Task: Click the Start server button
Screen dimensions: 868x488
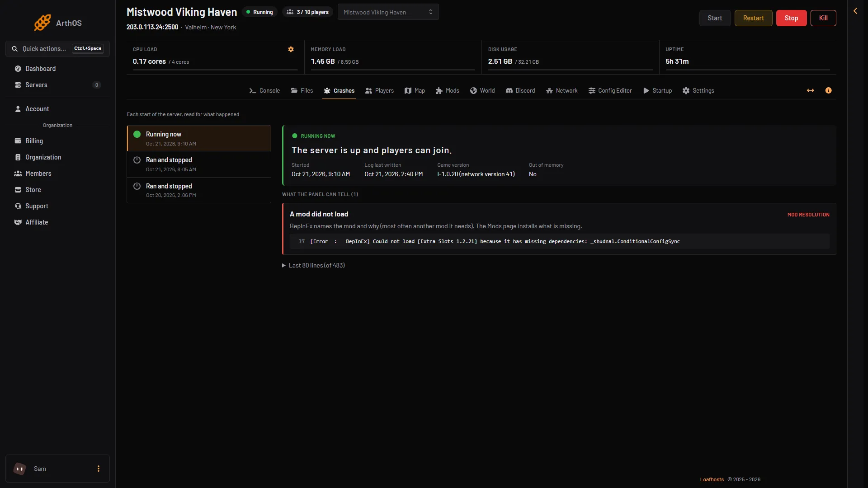Action: (x=715, y=18)
